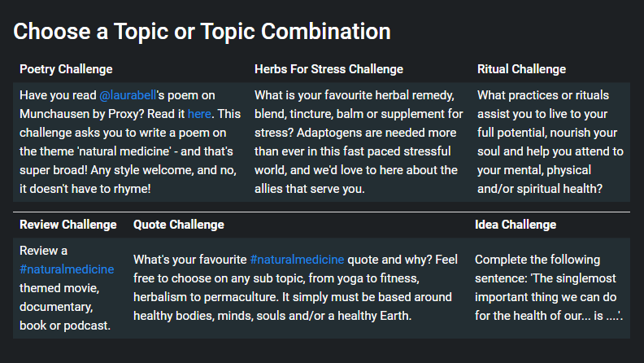
Task: Select the Herbs For Stress Challenge header
Action: coord(329,69)
